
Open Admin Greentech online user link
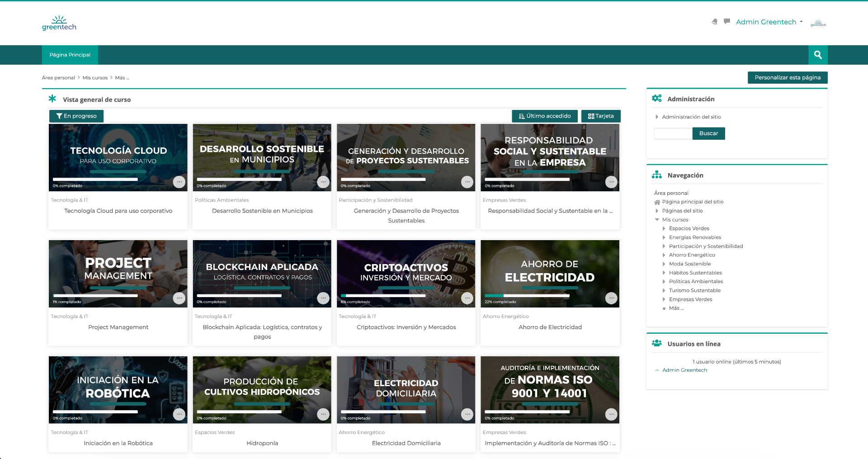(684, 370)
